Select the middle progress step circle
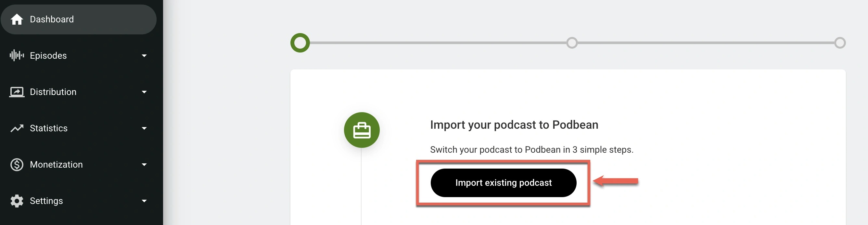 coord(571,43)
